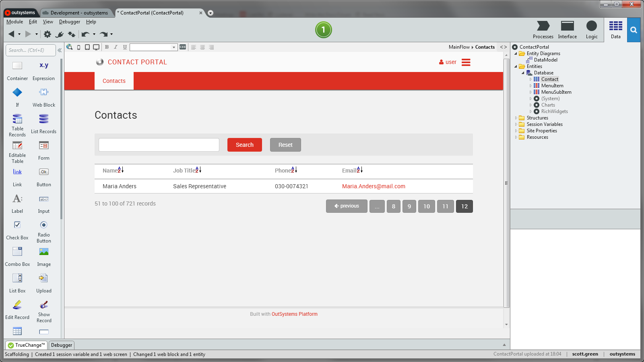Click the manage dependencies plug icon
644x362 pixels.
point(60,34)
